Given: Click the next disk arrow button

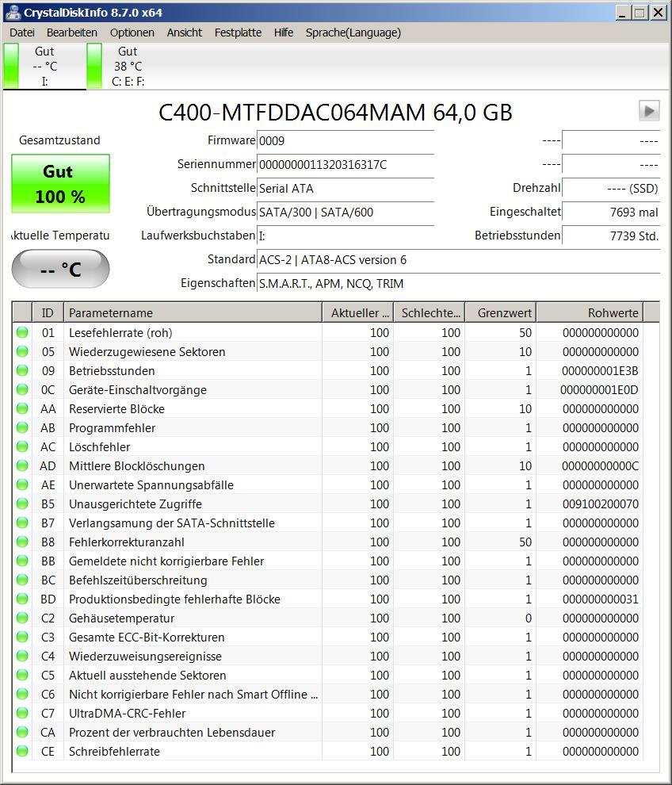Looking at the screenshot, I should tap(649, 111).
